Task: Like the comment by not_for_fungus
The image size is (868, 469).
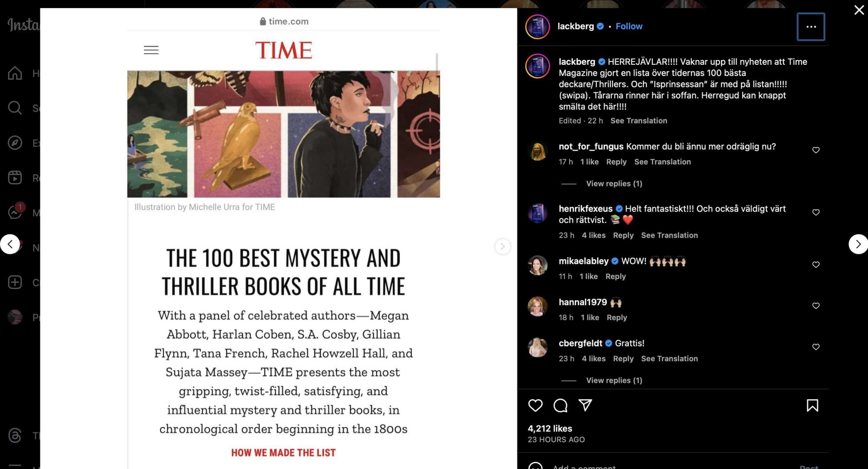Action: point(816,150)
